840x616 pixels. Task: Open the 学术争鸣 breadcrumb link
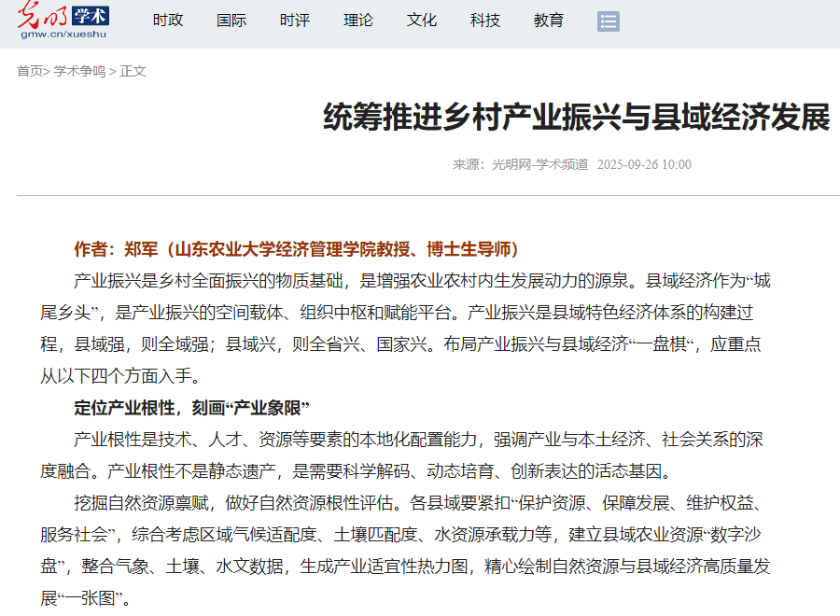(x=79, y=71)
